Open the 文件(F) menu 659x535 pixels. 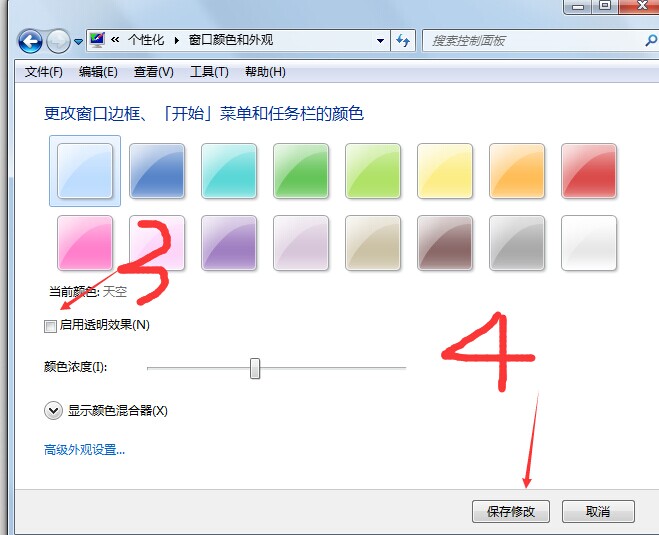(44, 72)
